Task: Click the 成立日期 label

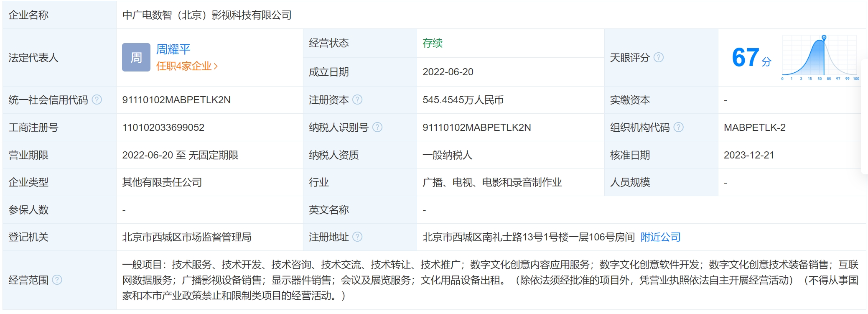Action: click(x=329, y=72)
